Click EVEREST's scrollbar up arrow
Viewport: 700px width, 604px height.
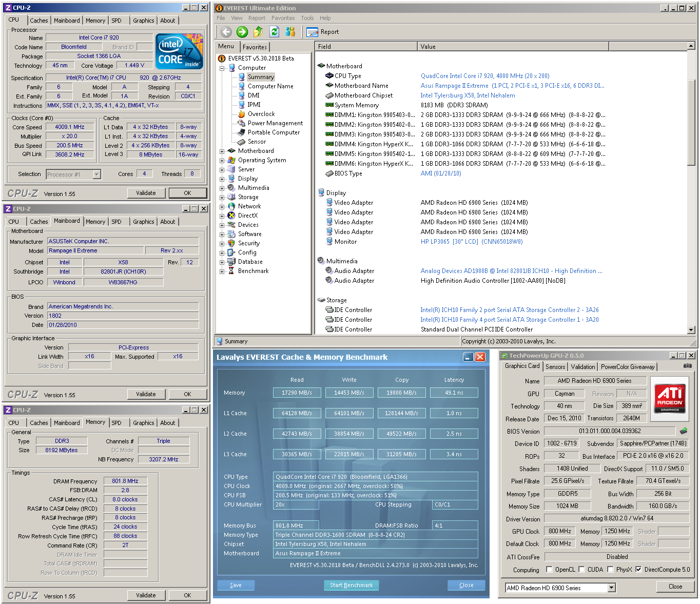(691, 46)
